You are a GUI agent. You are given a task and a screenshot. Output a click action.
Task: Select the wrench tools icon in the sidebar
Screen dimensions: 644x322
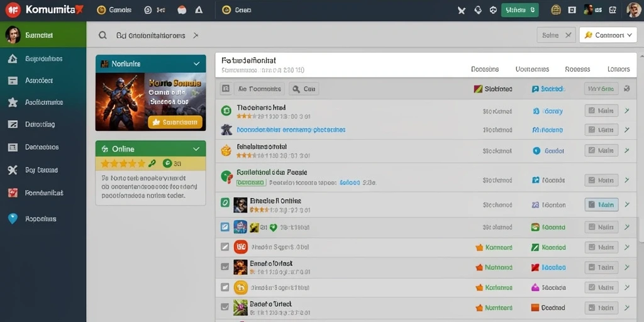pyautogui.click(x=13, y=170)
